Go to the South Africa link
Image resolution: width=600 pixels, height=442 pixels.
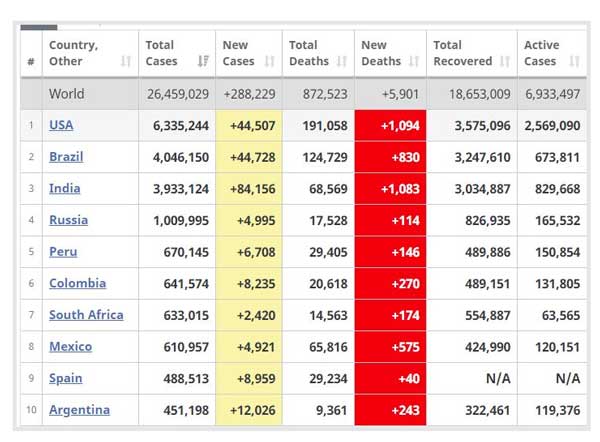pyautogui.click(x=86, y=315)
